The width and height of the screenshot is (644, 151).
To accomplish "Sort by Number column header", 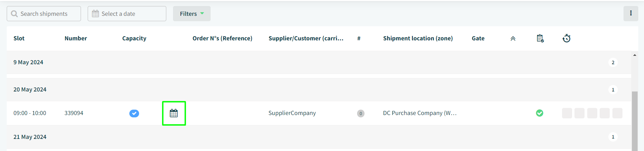I will click(76, 38).
